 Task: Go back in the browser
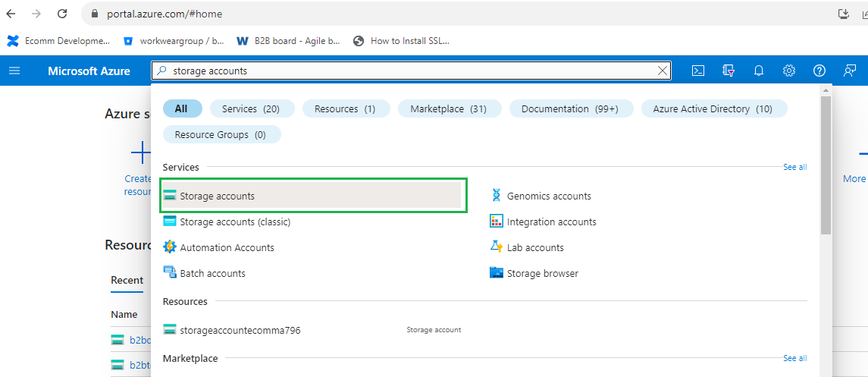[11, 14]
